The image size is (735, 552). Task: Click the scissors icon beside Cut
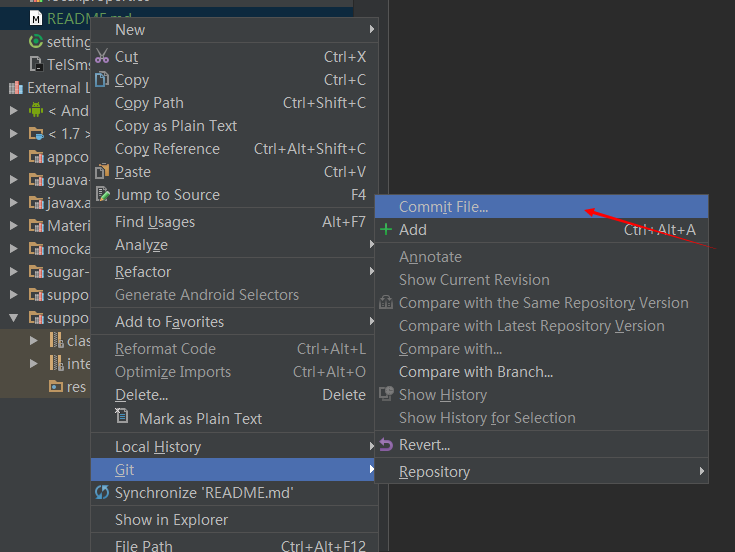click(x=102, y=57)
